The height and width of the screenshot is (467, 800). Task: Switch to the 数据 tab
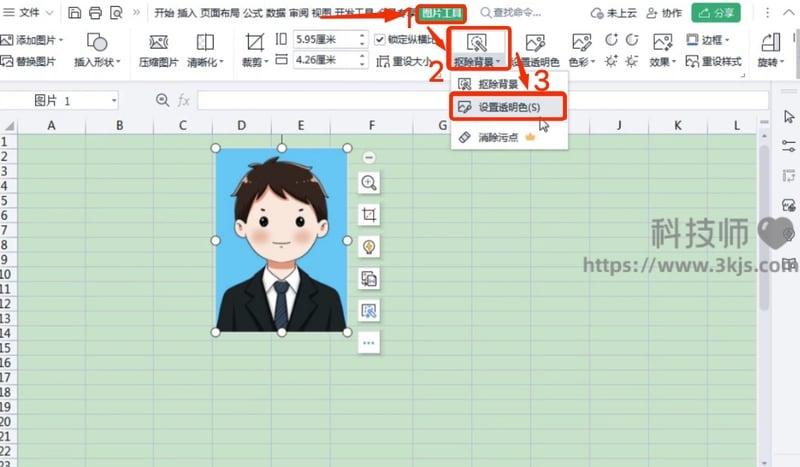click(276, 13)
